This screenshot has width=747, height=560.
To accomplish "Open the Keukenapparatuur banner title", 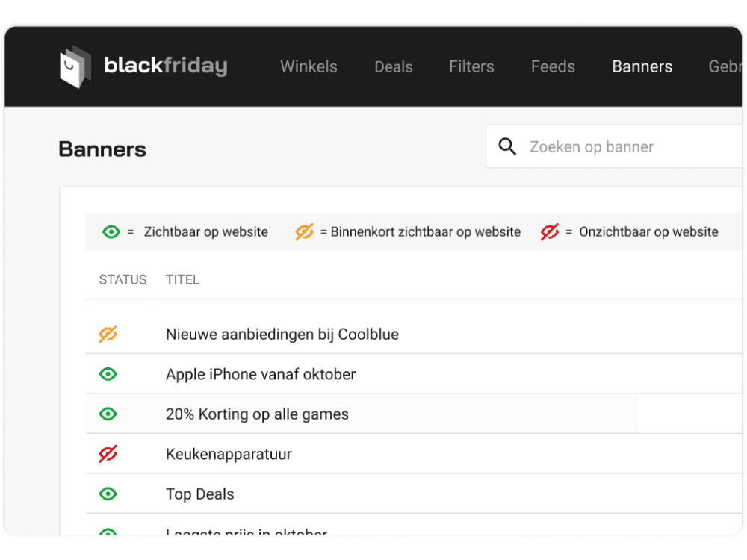I will tap(229, 454).
